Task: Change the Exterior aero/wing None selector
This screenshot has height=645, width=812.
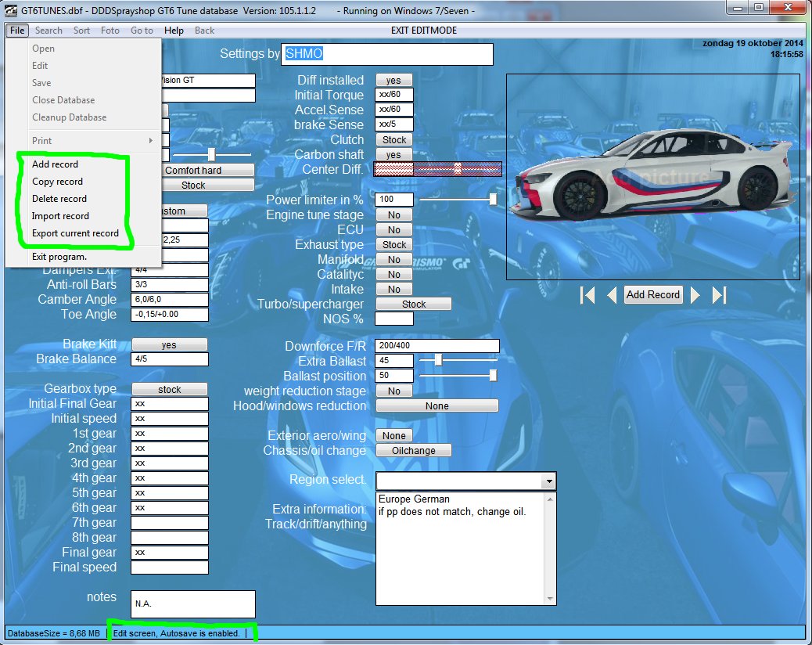Action: point(394,436)
